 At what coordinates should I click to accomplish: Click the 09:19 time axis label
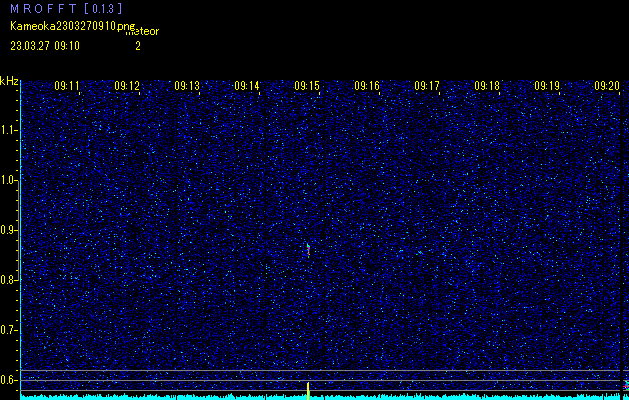(x=547, y=86)
